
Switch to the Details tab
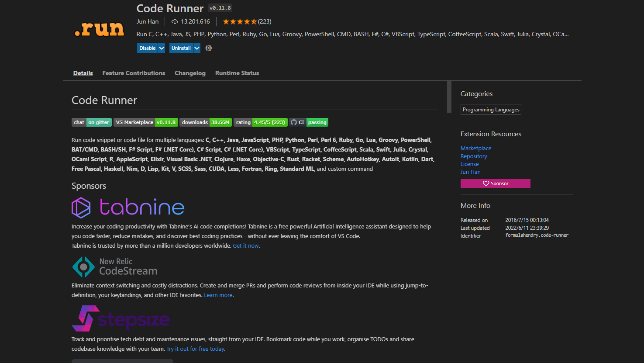[x=83, y=73]
